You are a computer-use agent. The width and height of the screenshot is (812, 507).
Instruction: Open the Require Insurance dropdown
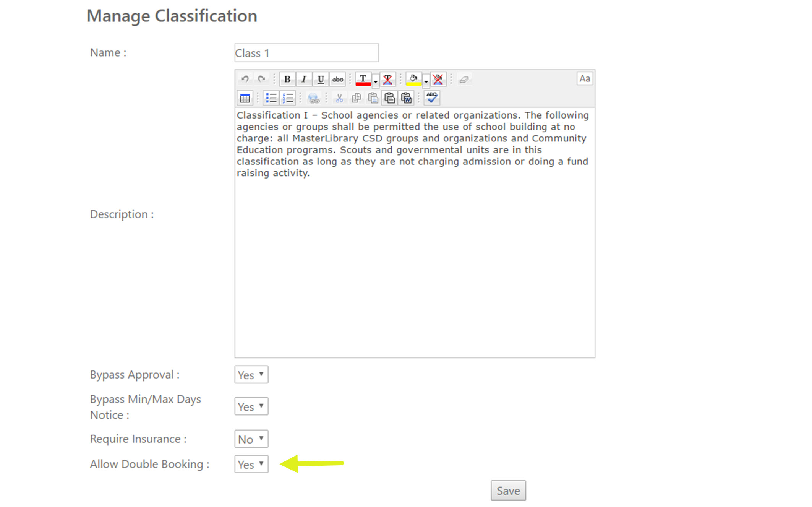[251, 439]
